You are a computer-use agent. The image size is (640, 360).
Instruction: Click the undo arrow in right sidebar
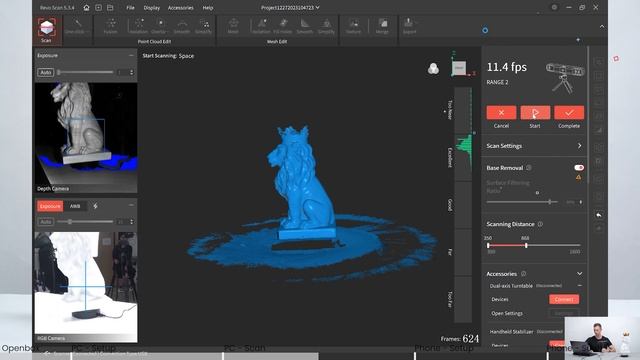coord(599,215)
